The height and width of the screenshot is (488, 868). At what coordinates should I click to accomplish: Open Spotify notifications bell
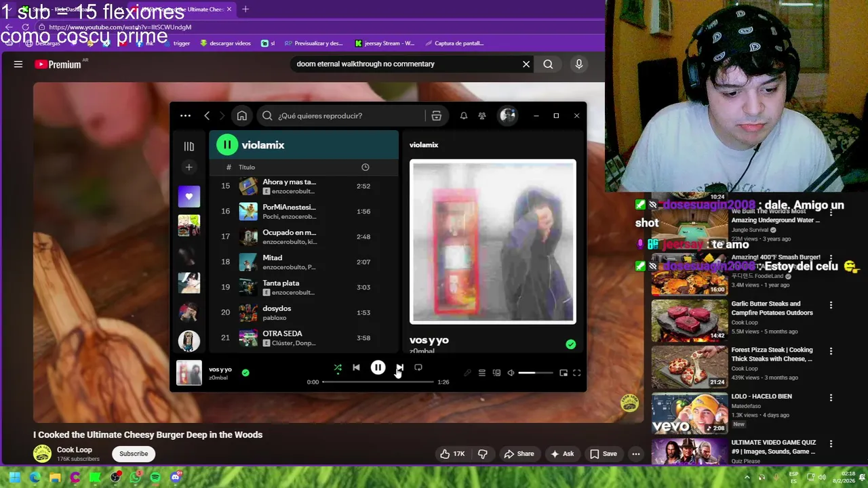[x=464, y=116]
